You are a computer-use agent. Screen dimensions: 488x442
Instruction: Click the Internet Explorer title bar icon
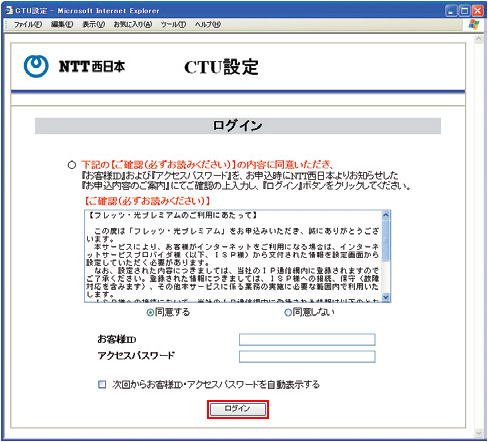(x=9, y=10)
